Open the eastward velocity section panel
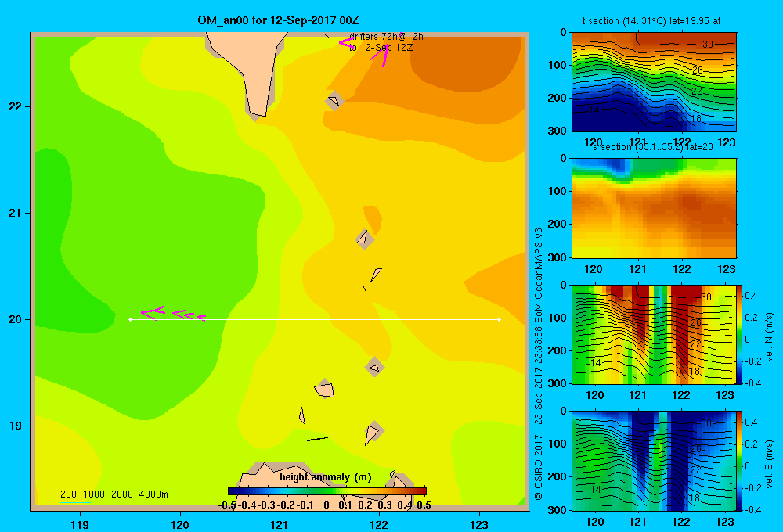This screenshot has width=783, height=532. 654,460
